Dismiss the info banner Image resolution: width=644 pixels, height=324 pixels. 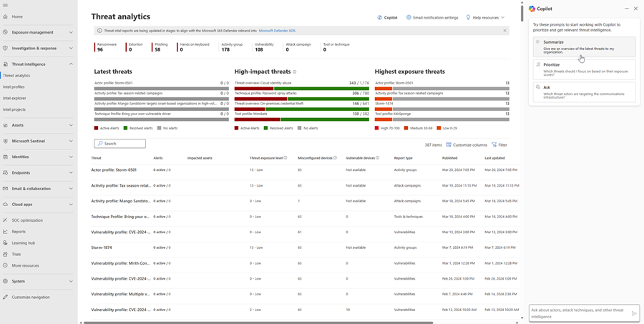504,31
